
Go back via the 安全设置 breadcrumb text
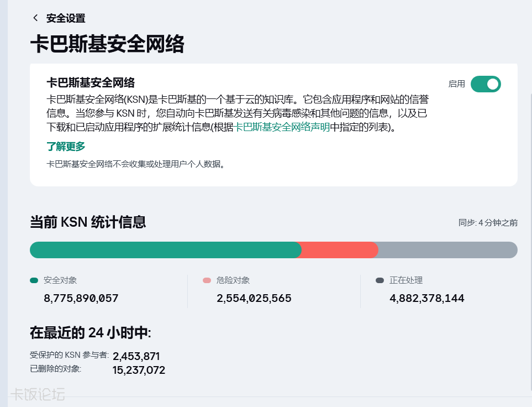[x=66, y=18]
